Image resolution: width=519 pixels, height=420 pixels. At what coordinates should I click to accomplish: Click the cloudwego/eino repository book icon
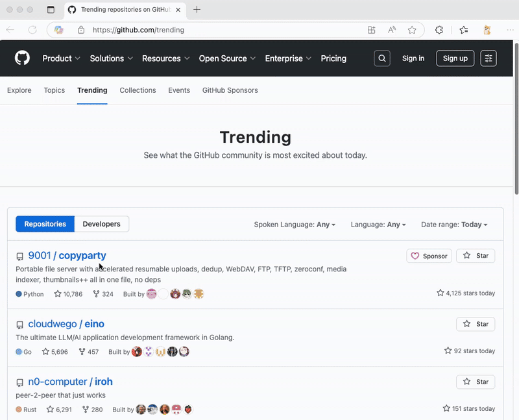(20, 325)
